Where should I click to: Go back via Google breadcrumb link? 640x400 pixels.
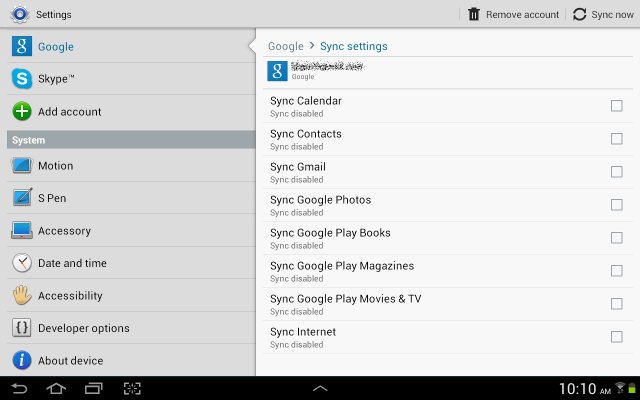286,47
